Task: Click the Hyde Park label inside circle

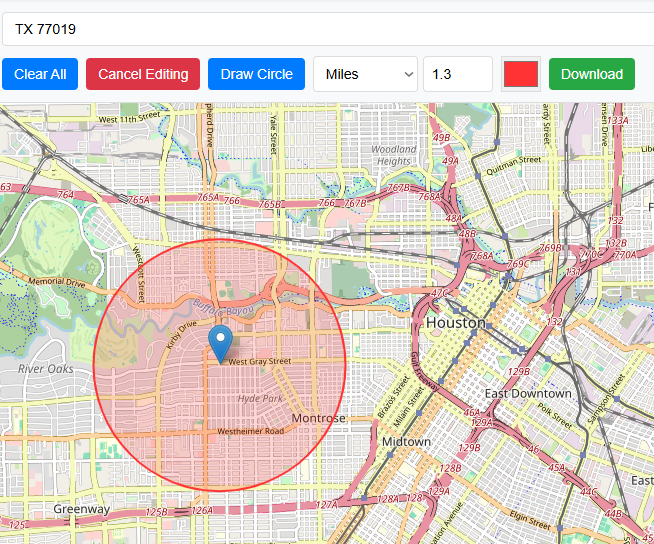Action: (x=260, y=399)
